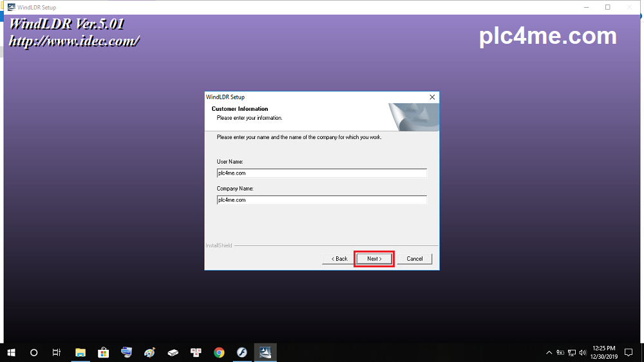Open the Flash Player taskbar icon
Screen dimensions: 644x362
coord(242,352)
